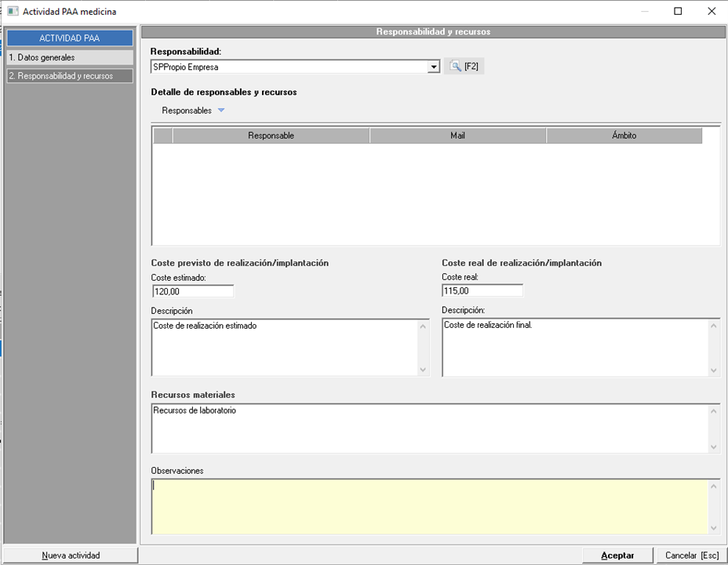Click the yellow Observaciones text area
728x565 pixels.
428,507
